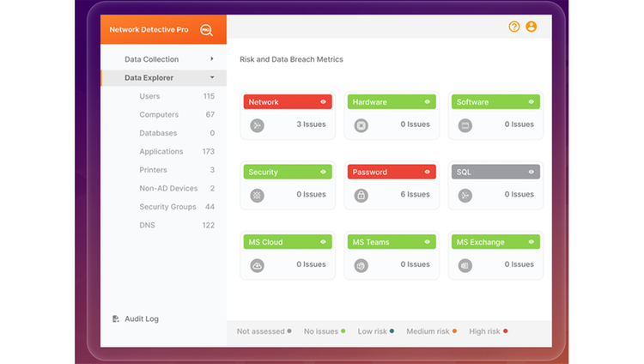This screenshot has height=364, width=644.
Task: Click the Applications count 173
Action: tap(209, 152)
